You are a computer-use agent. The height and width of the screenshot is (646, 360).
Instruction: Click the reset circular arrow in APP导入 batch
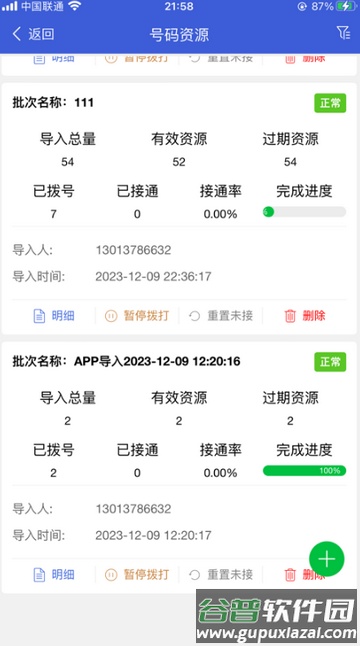(x=194, y=574)
